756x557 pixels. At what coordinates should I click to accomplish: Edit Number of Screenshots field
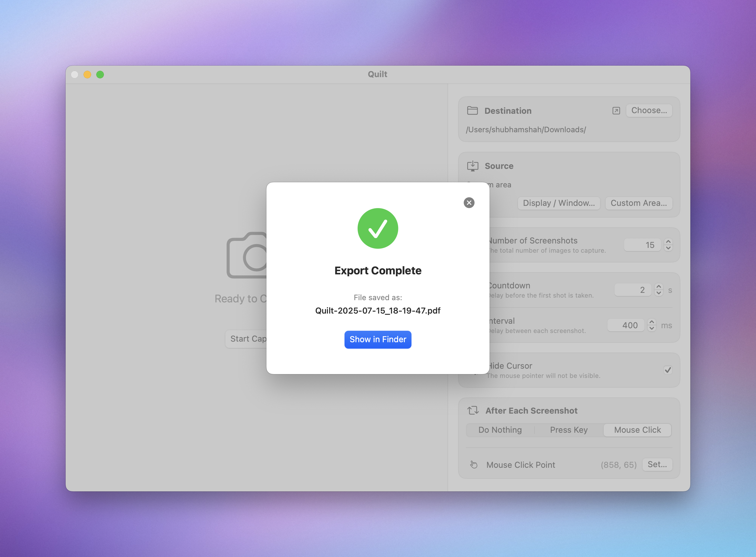point(642,245)
